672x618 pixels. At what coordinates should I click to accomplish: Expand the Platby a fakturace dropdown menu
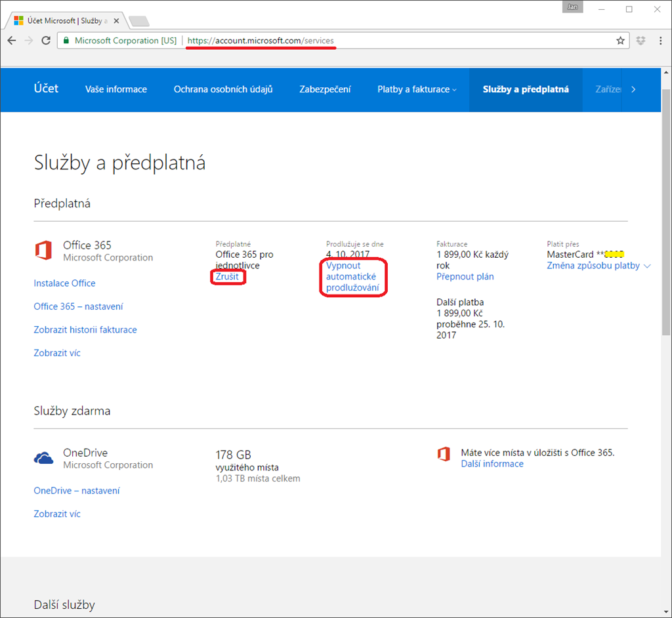click(417, 89)
